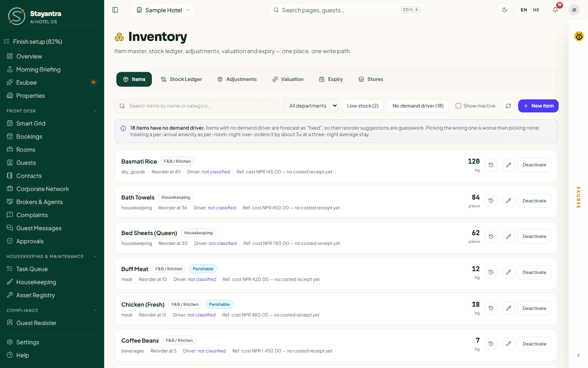This screenshot has height=368, width=588.
Task: Switch to the Stock Ledger tab
Action: click(x=181, y=79)
